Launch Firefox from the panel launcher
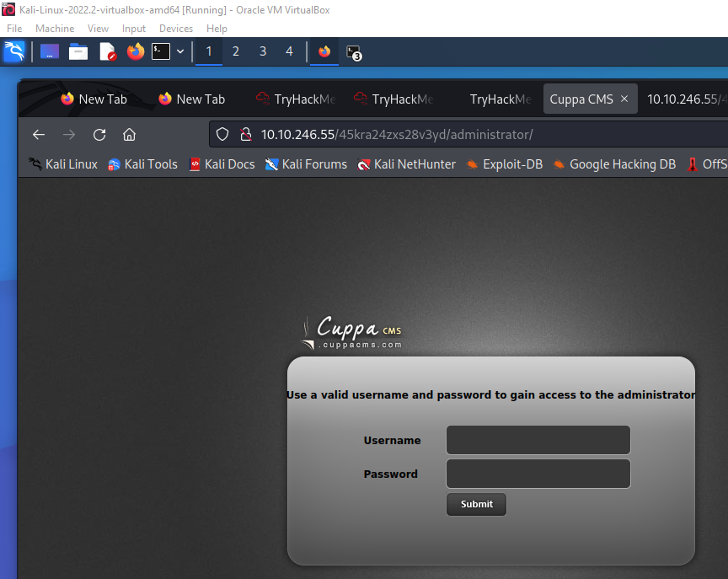The height and width of the screenshot is (579, 728). [136, 51]
